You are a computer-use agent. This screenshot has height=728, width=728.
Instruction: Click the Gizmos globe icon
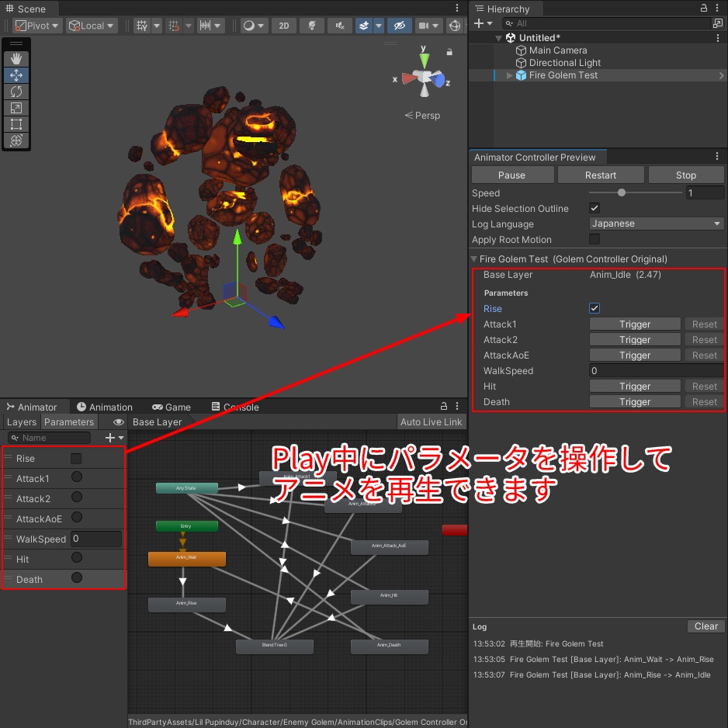[x=455, y=26]
